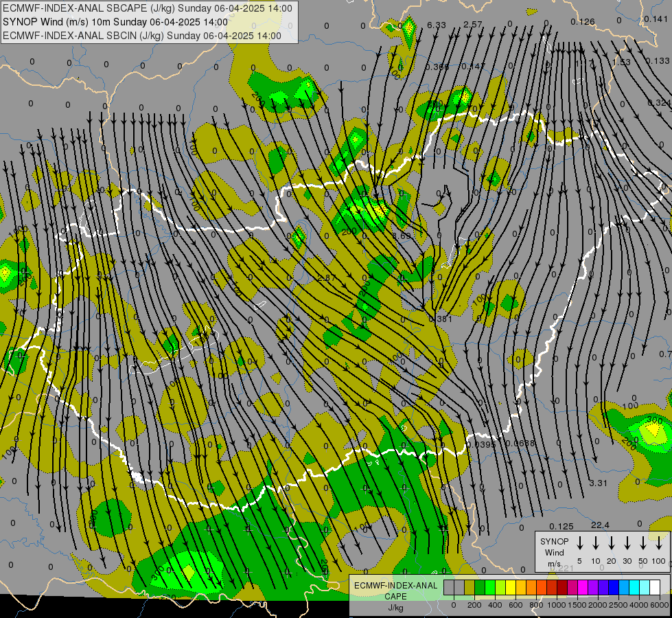Click the 0.125 station value
The image size is (672, 618).
(x=561, y=526)
